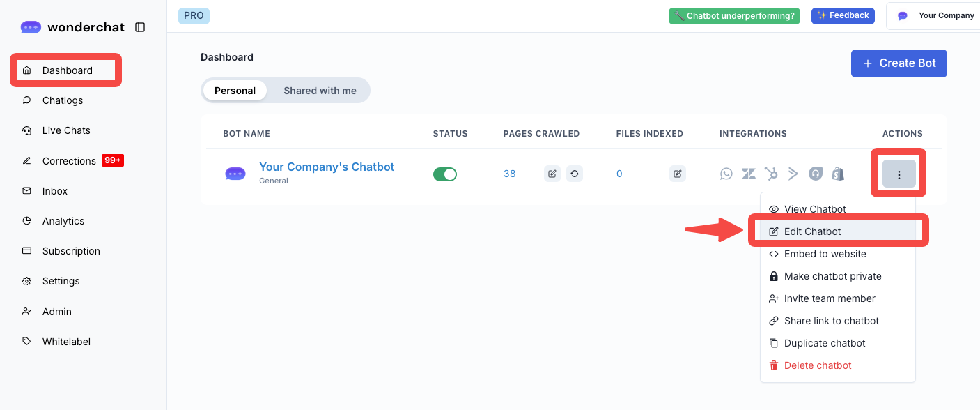Select the Personal view toggle
The width and height of the screenshot is (980, 410).
[235, 91]
